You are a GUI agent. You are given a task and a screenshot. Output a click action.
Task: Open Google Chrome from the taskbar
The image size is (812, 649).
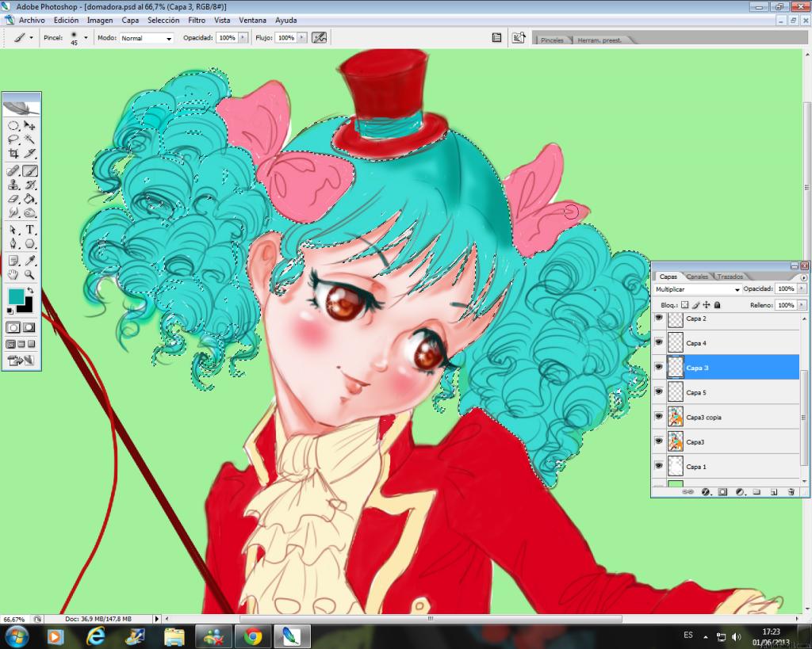click(253, 636)
